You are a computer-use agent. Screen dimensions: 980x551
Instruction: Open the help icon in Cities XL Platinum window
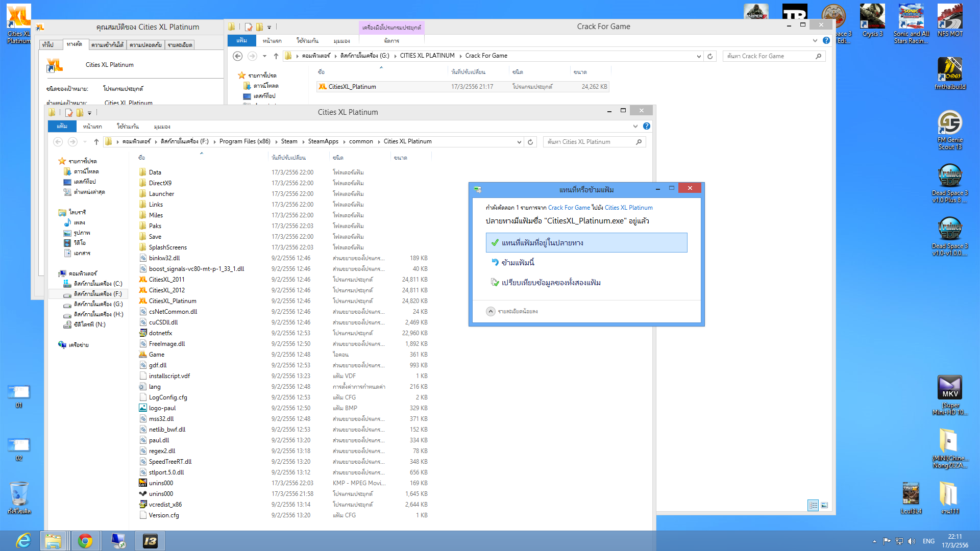646,126
